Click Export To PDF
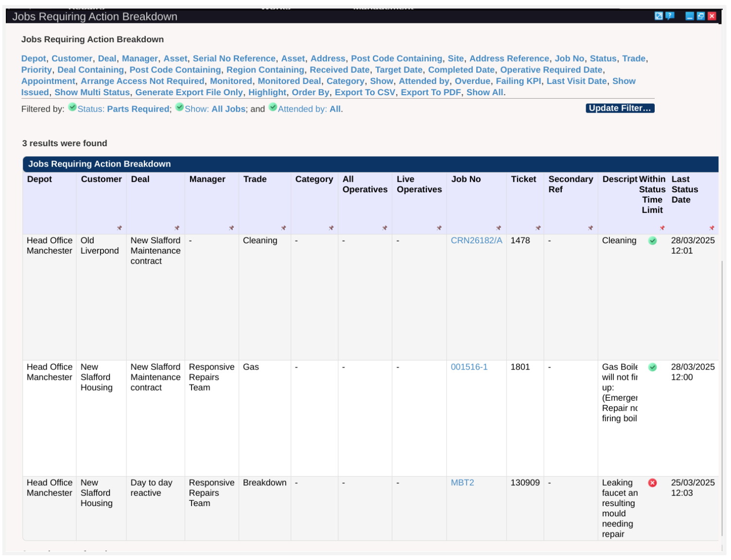The height and width of the screenshot is (560, 731). click(431, 92)
